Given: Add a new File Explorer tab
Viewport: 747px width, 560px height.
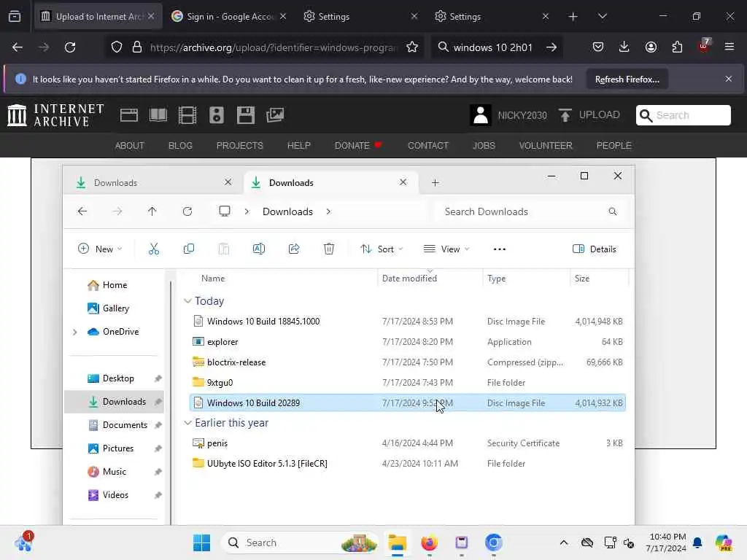Looking at the screenshot, I should pyautogui.click(x=435, y=183).
